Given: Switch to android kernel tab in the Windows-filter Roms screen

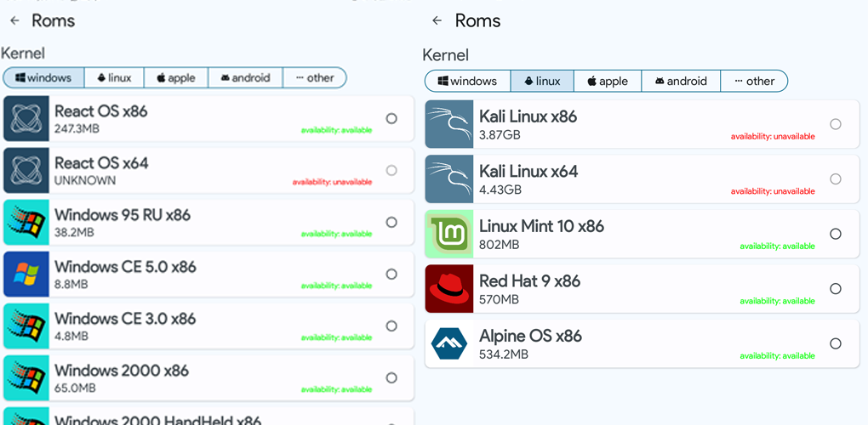Looking at the screenshot, I should point(245,78).
